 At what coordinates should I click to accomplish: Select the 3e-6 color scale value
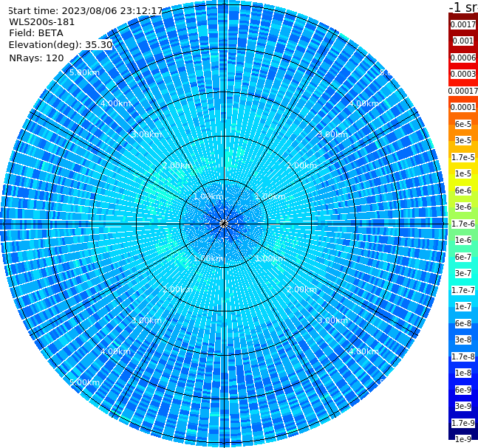point(463,207)
